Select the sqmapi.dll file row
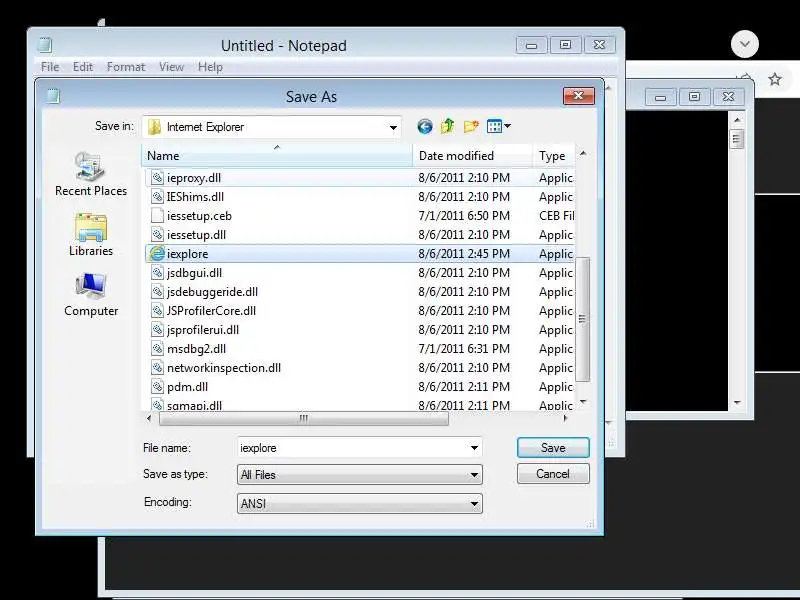The width and height of the screenshot is (800, 600). pos(359,405)
